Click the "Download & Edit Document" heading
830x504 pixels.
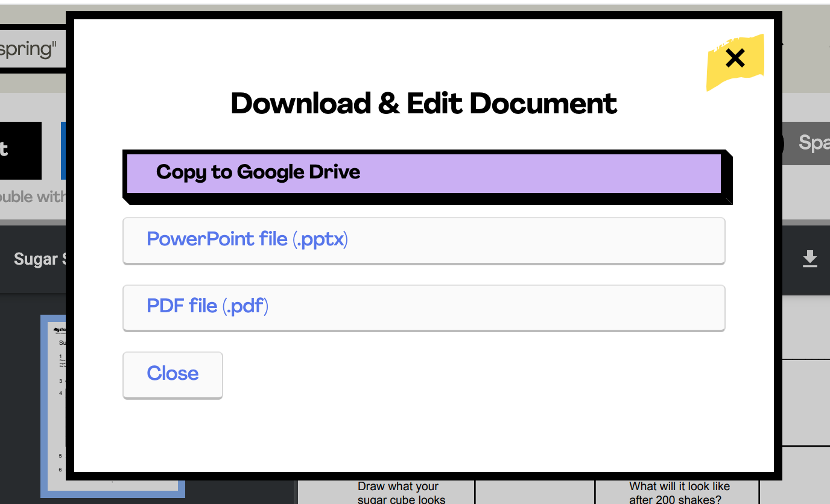(x=423, y=104)
